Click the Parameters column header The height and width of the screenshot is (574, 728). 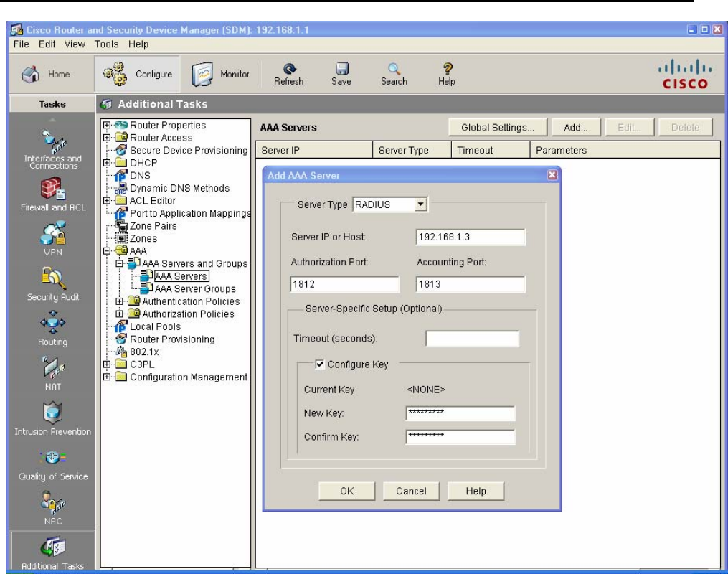pos(625,150)
